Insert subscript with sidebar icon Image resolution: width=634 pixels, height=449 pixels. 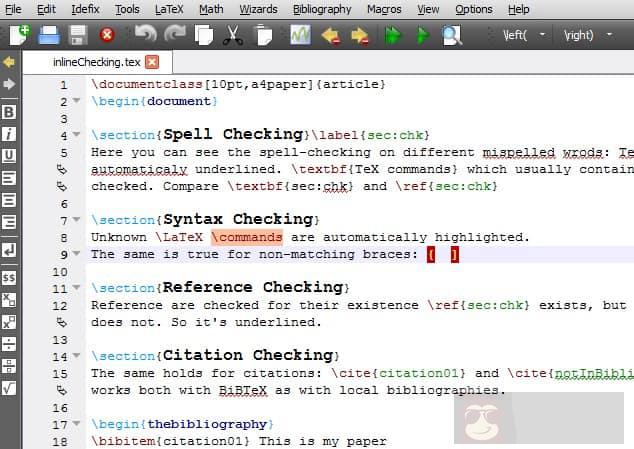9,300
